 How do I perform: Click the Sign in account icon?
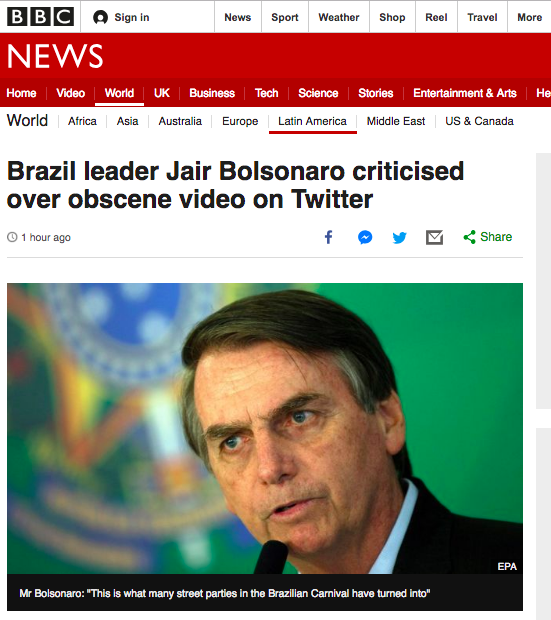click(100, 17)
